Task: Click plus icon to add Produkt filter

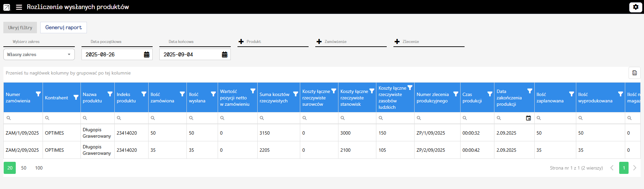Action: 241,42
